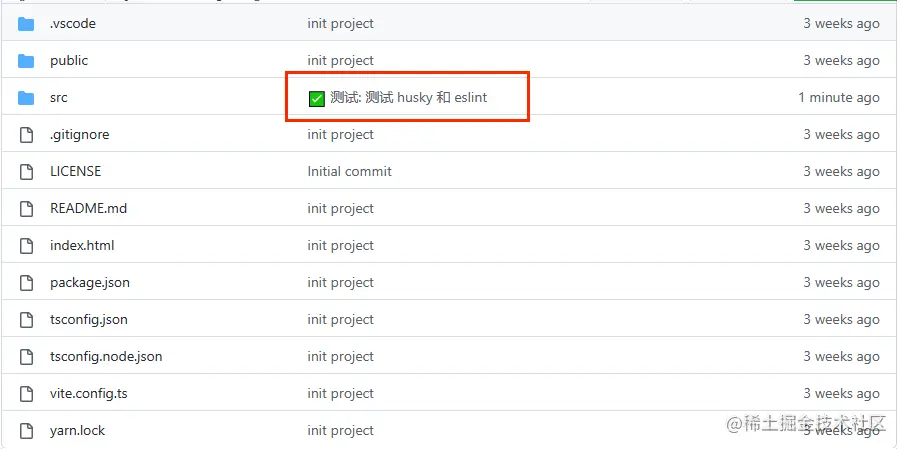View the husky 和 eslint commit message
Screen dimensions: 902x449
coord(408,98)
